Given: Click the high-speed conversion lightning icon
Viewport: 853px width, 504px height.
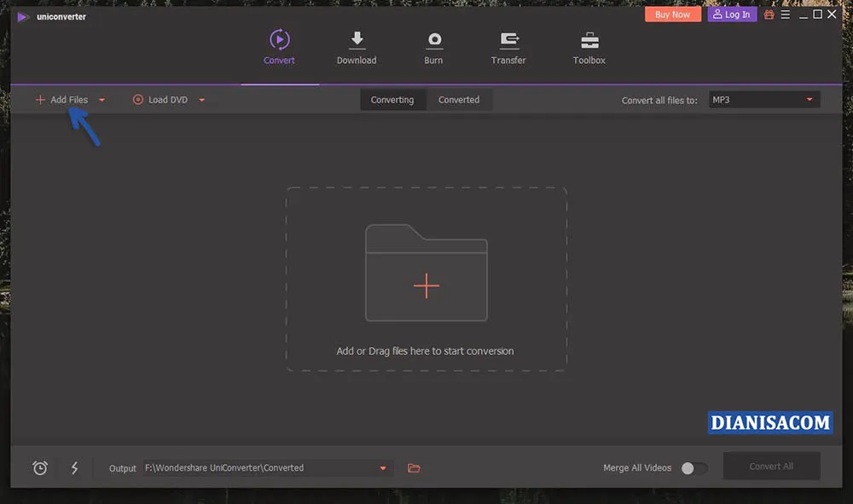Looking at the screenshot, I should [x=73, y=467].
